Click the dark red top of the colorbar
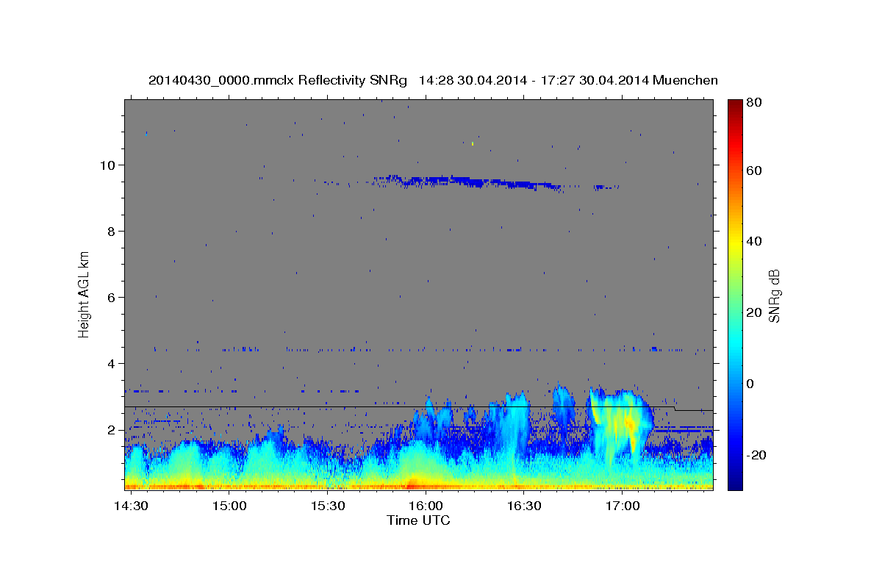882x588 pixels. click(x=734, y=104)
